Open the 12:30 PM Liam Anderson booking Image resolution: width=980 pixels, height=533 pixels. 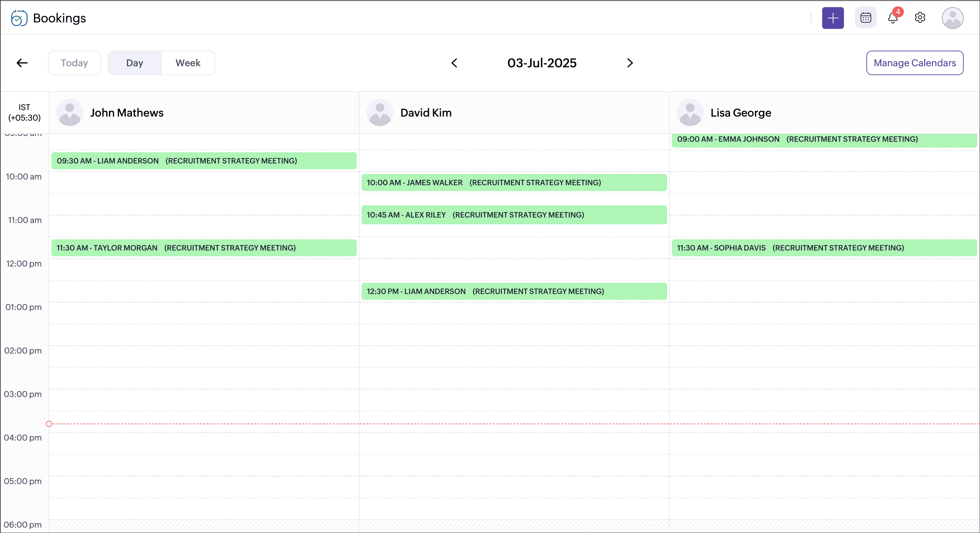click(x=514, y=291)
